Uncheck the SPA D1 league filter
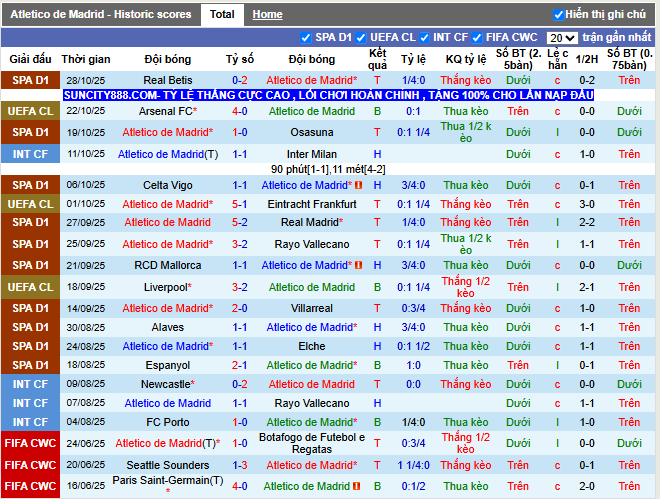 [x=306, y=38]
